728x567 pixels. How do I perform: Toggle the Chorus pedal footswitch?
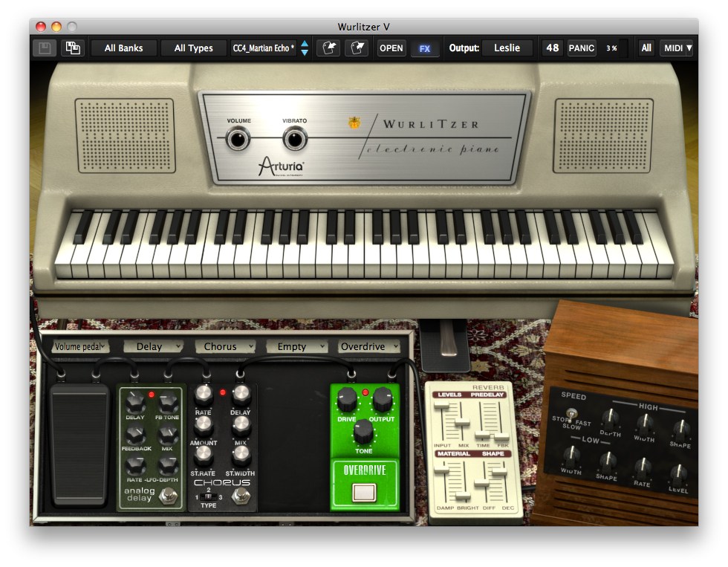[x=241, y=496]
